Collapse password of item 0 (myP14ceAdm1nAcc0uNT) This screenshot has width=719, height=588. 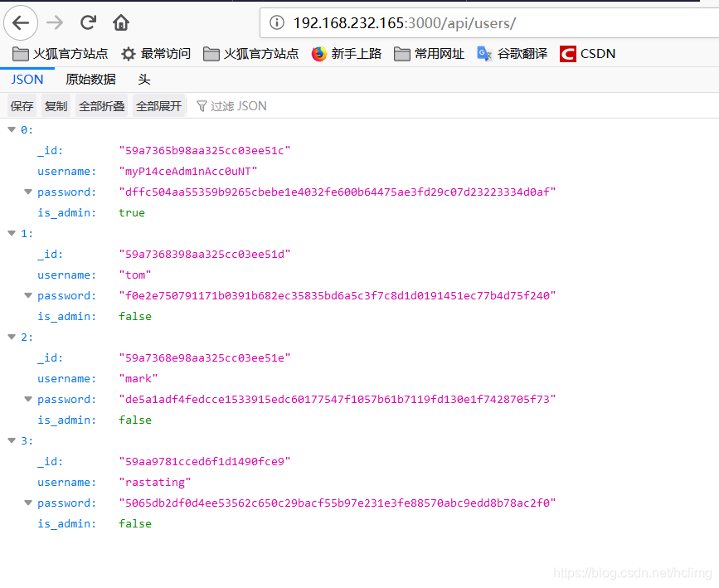(x=28, y=192)
